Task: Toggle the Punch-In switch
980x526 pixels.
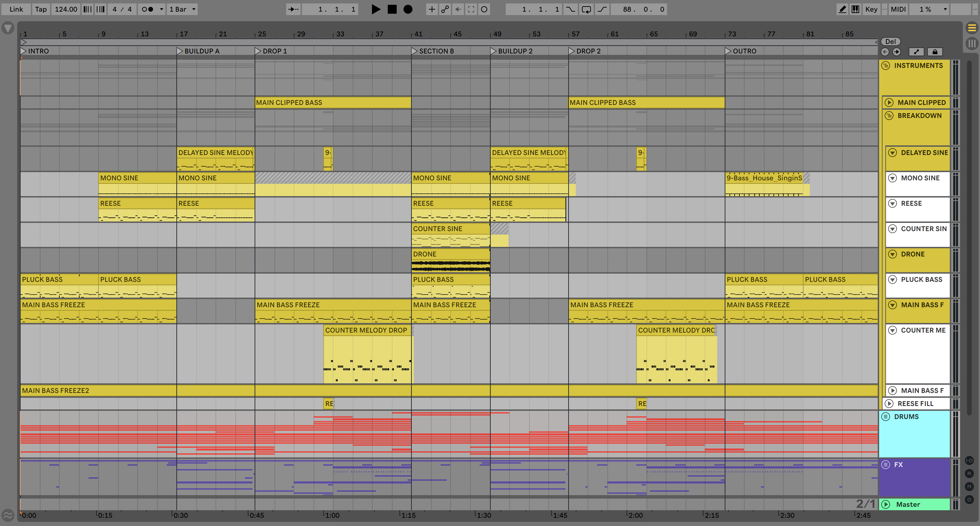Action: point(570,9)
